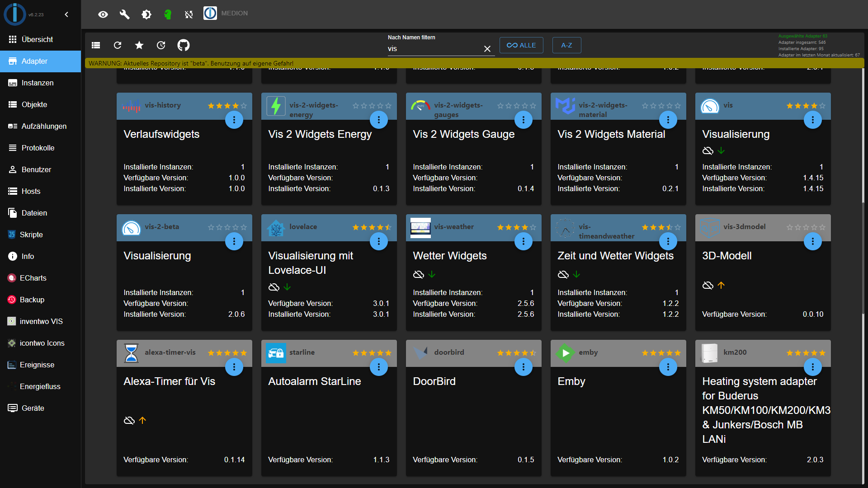Open Geräte sidebar item
The width and height of the screenshot is (868, 488).
coord(41,408)
